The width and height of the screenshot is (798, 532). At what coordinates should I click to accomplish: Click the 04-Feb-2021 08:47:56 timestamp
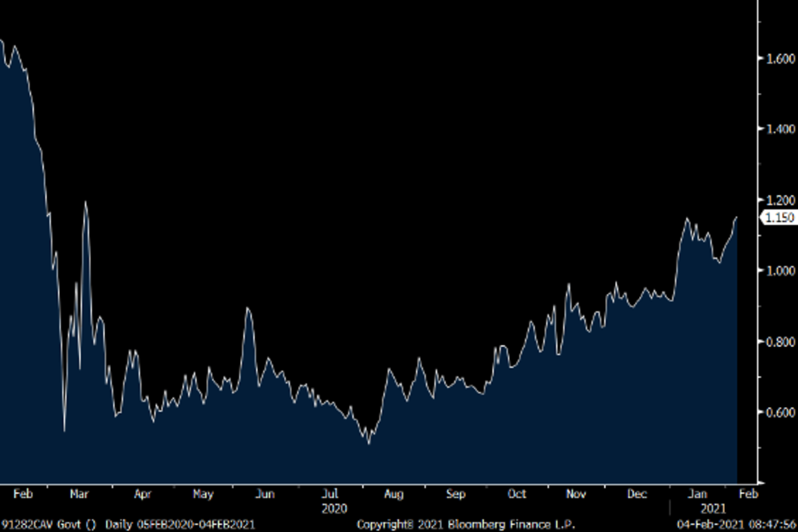734,524
